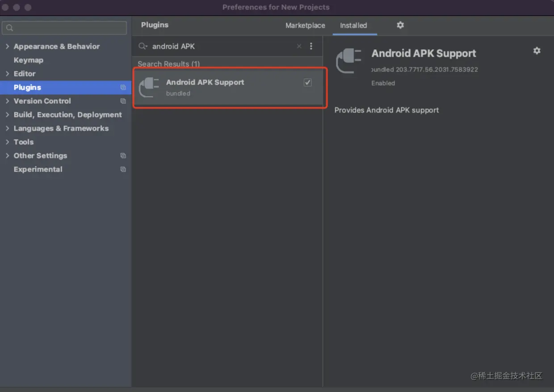Click the search magnifier icon in plugin search

point(143,46)
